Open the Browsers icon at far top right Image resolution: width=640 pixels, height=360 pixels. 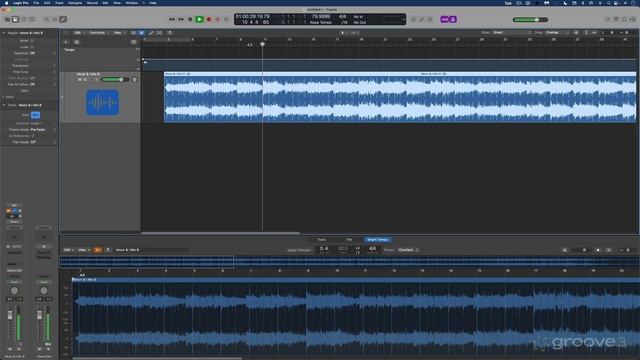click(x=633, y=19)
